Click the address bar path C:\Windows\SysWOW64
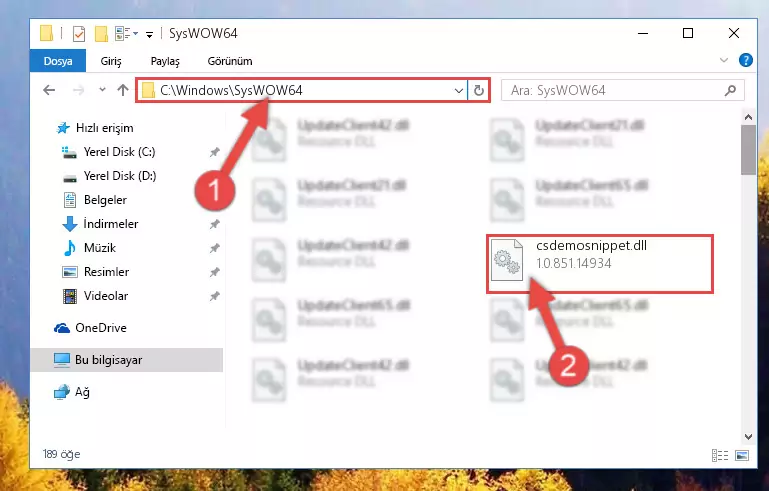 (x=231, y=90)
